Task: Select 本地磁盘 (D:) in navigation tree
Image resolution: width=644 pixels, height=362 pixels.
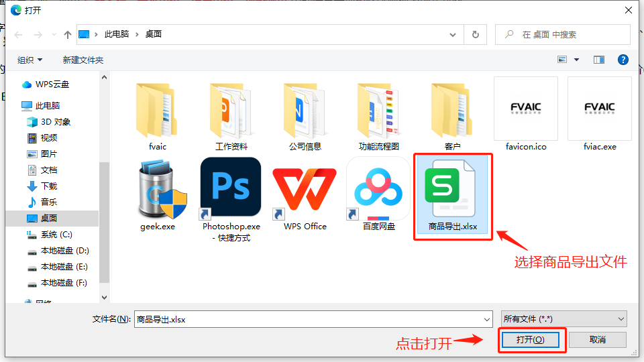Action: pos(64,251)
